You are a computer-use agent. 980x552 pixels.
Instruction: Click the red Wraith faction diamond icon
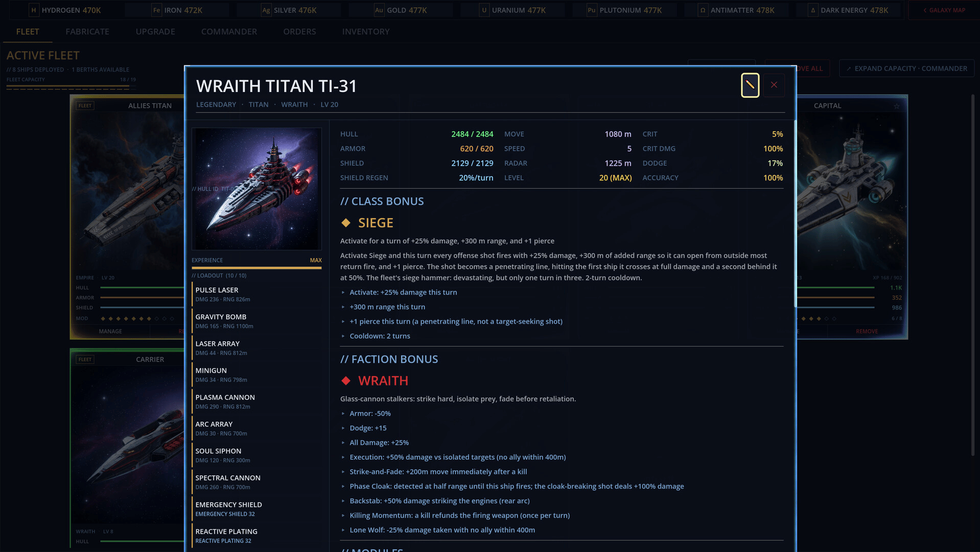(346, 381)
